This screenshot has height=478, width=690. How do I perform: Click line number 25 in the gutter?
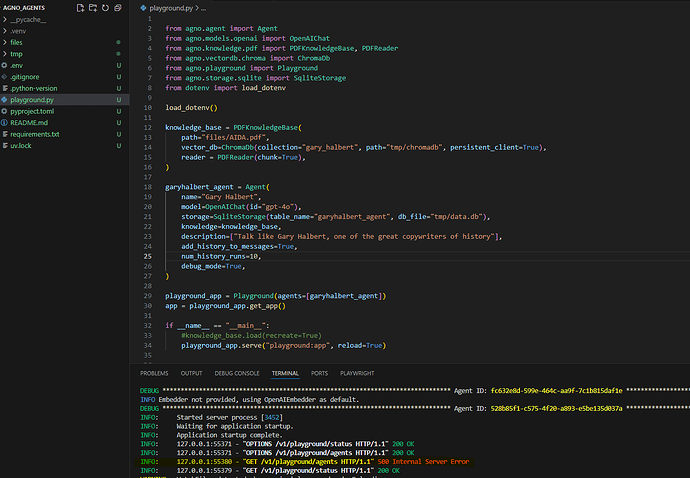pyautogui.click(x=147, y=256)
